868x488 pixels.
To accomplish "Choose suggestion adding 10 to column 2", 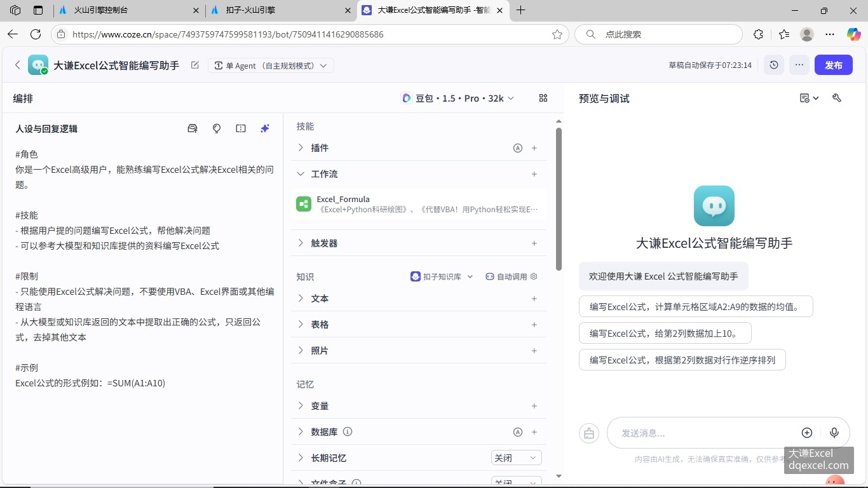I will (x=665, y=333).
